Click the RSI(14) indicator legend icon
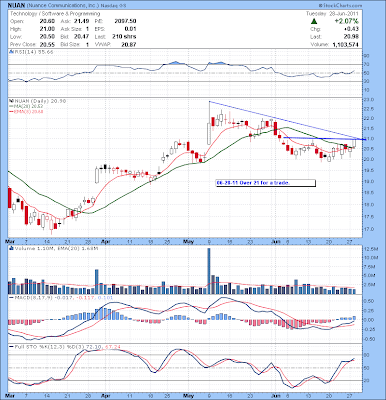This screenshot has height=400, width=386. tap(10, 52)
